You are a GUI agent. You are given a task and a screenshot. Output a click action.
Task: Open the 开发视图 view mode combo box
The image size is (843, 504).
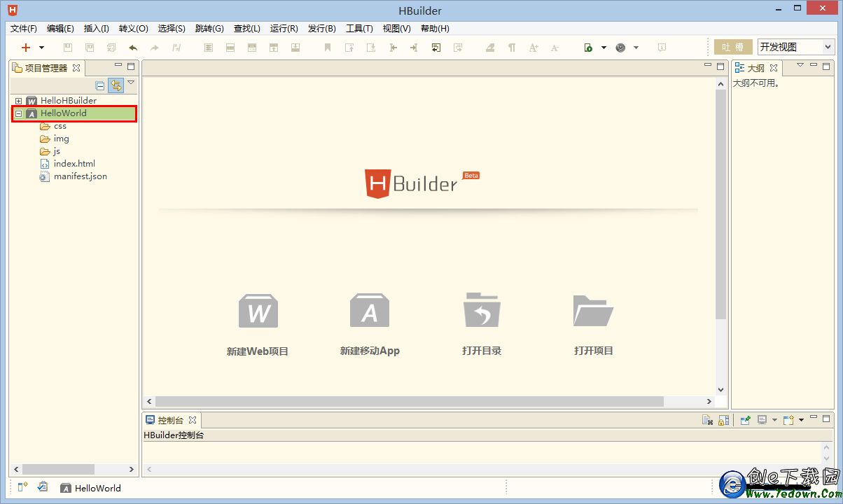point(796,47)
